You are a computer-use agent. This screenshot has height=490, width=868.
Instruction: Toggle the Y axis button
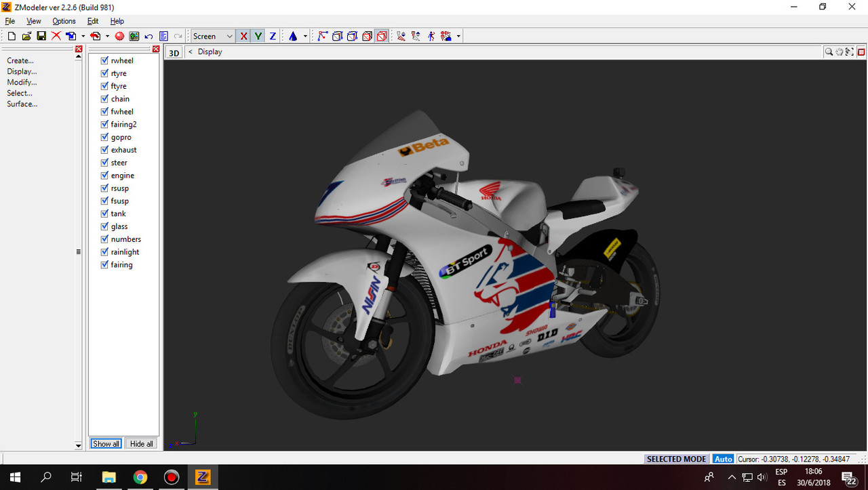click(258, 36)
